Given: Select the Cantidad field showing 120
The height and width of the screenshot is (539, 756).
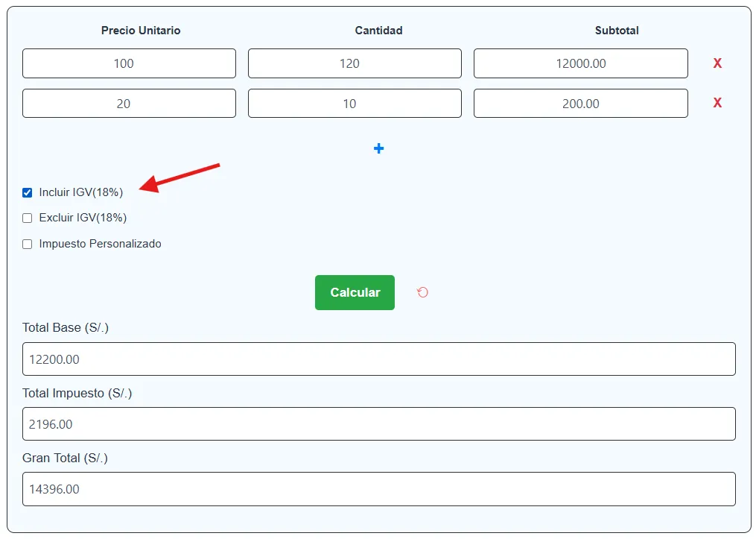Looking at the screenshot, I should pyautogui.click(x=355, y=63).
